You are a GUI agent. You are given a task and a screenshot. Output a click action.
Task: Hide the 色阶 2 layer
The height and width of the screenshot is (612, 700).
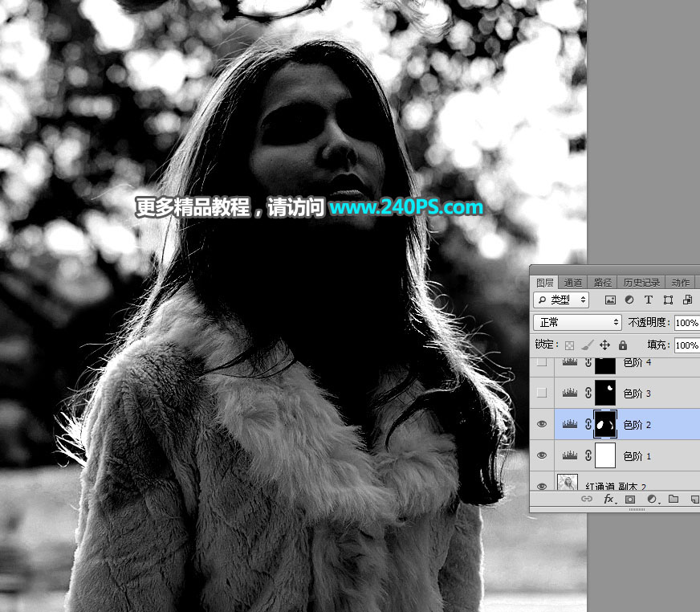click(x=542, y=424)
